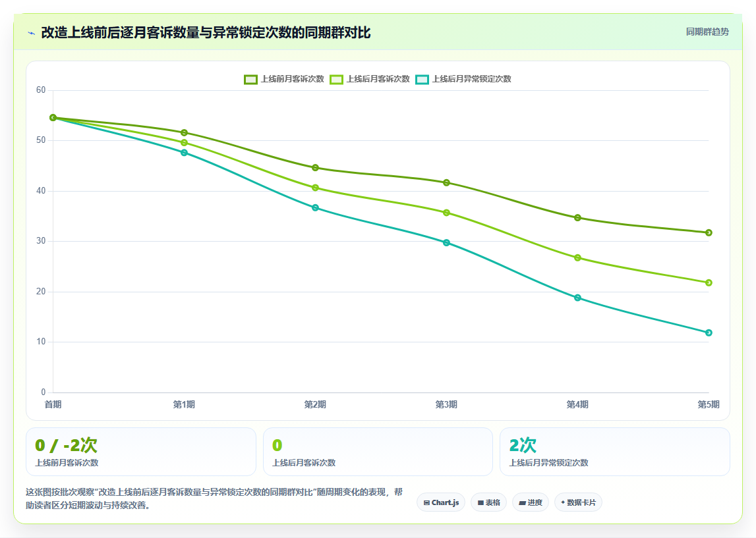Click 上线前月客诉次数 point at 第1期
756x538 pixels.
(184, 132)
